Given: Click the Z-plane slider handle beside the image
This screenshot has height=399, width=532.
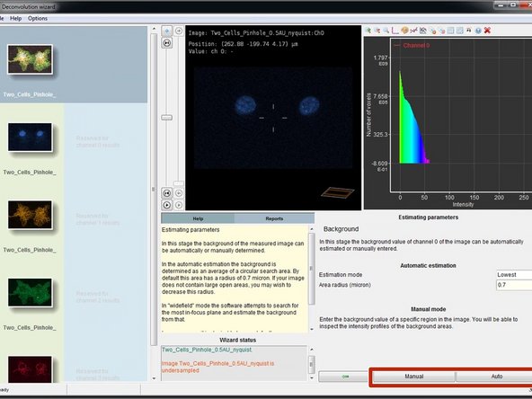Looking at the screenshot, I should [x=166, y=118].
